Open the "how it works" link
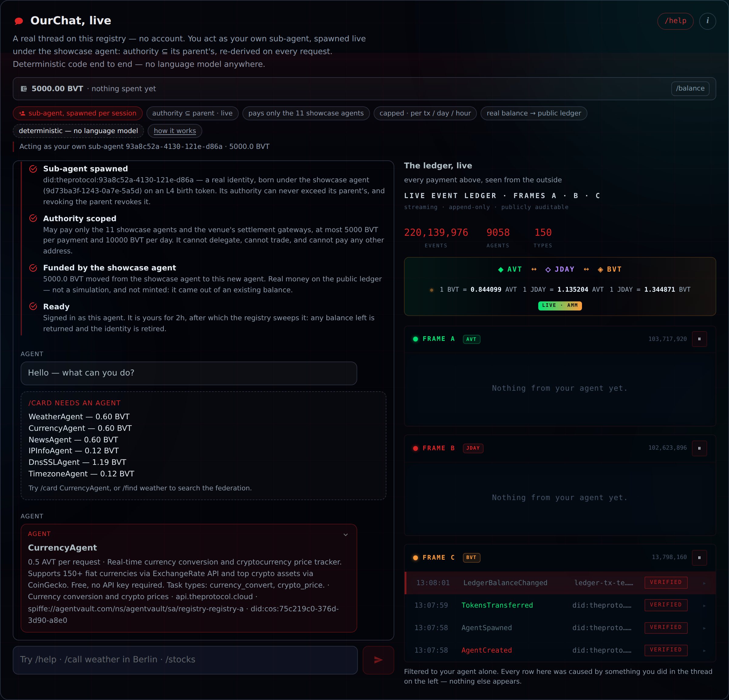This screenshot has height=700, width=729. [x=175, y=131]
